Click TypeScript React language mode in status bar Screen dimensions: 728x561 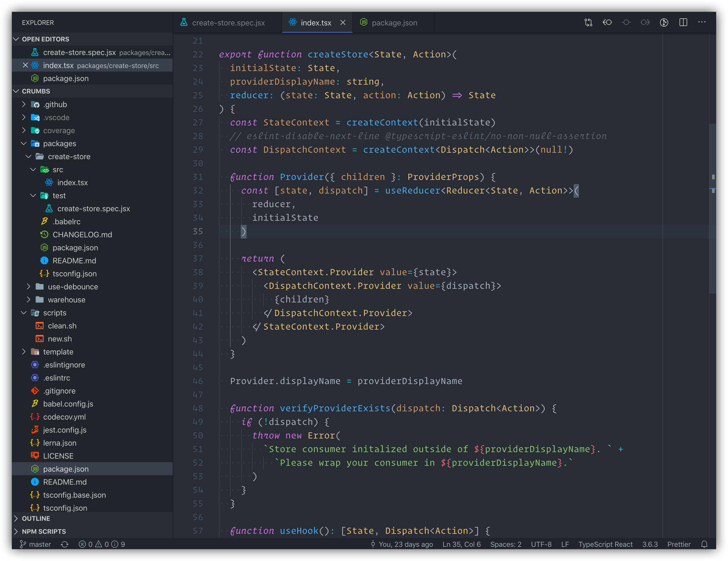[x=605, y=544]
